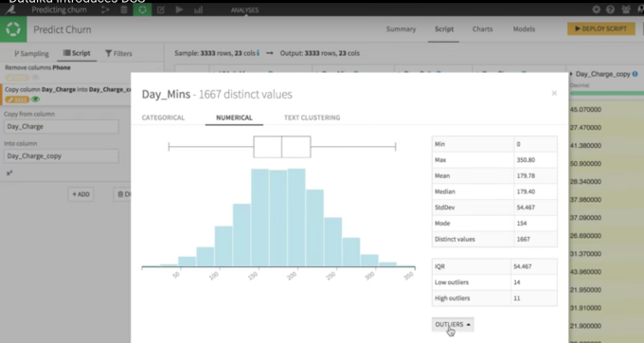Toggle the green eye preview on copy step
644x343 pixels.
(x=36, y=99)
